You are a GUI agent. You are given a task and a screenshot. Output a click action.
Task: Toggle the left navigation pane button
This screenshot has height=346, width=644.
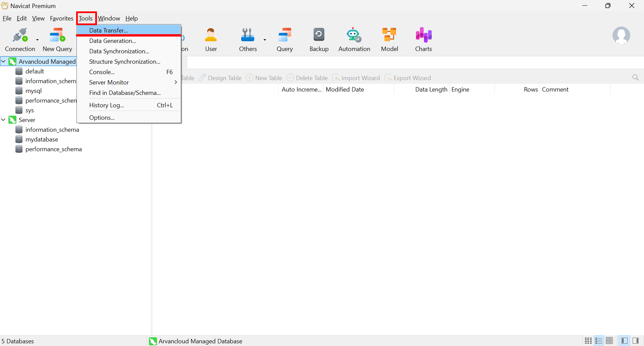click(x=624, y=341)
